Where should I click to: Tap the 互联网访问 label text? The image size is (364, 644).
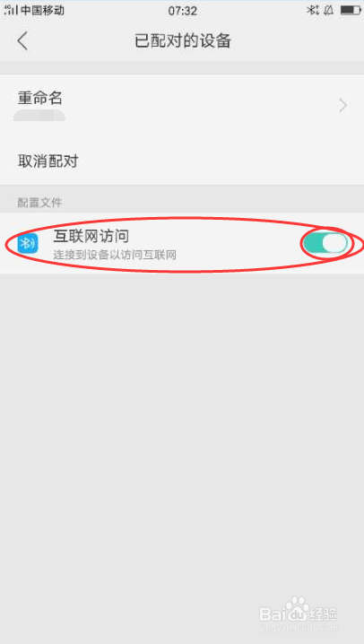[91, 236]
